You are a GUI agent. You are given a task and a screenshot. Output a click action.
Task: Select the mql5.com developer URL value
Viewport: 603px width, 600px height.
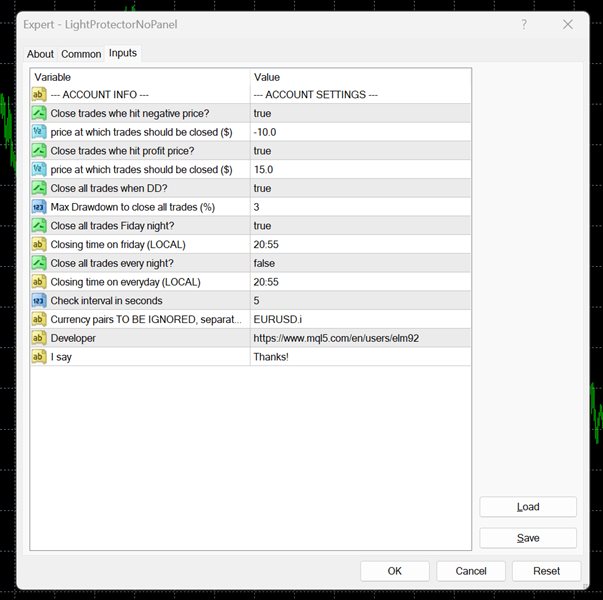pos(360,338)
